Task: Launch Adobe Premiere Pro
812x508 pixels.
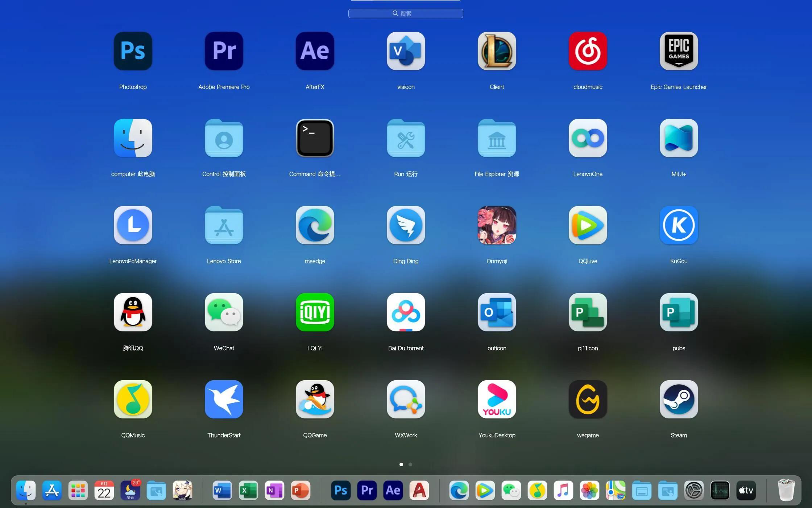Action: (x=224, y=51)
